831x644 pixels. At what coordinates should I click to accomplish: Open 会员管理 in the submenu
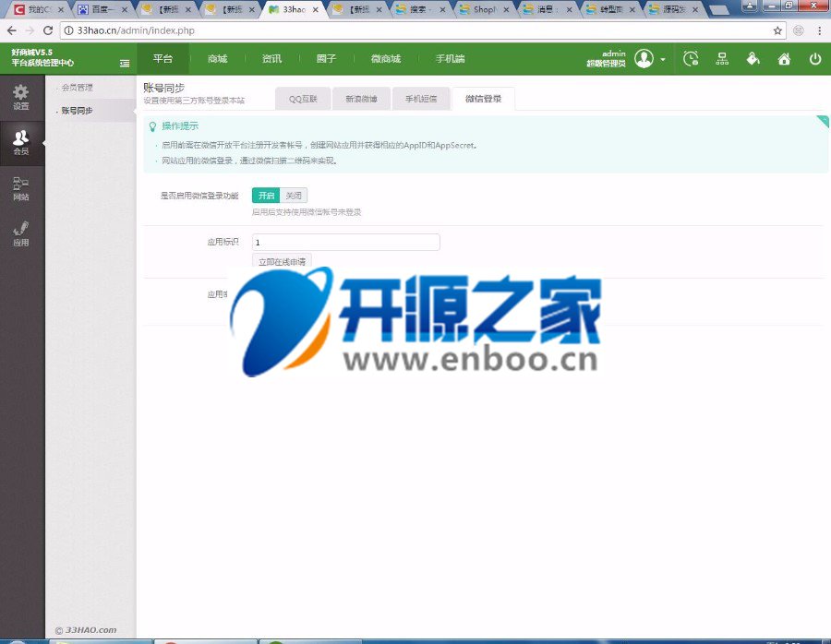[77, 88]
